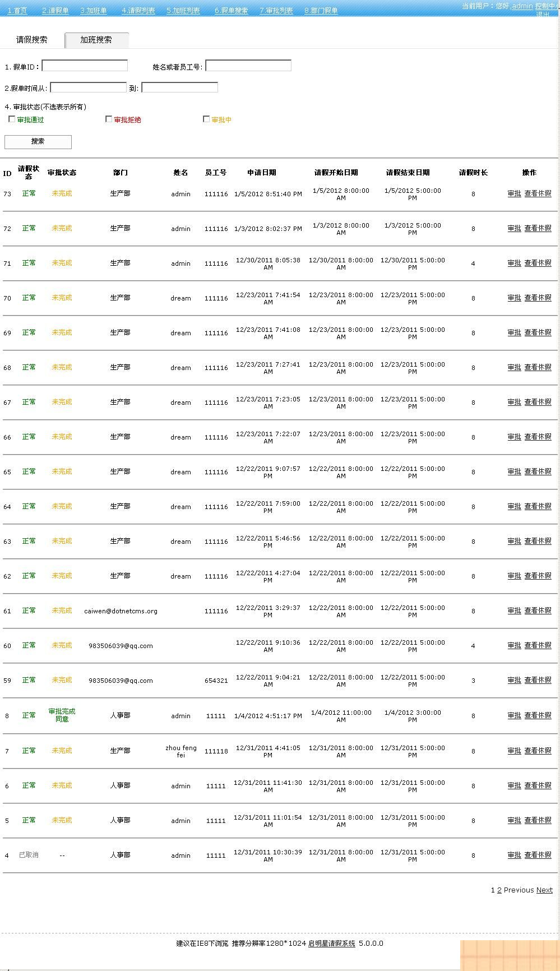The height and width of the screenshot is (971, 560).
Task: Open the 启明星请假系统 footer link
Action: click(332, 944)
